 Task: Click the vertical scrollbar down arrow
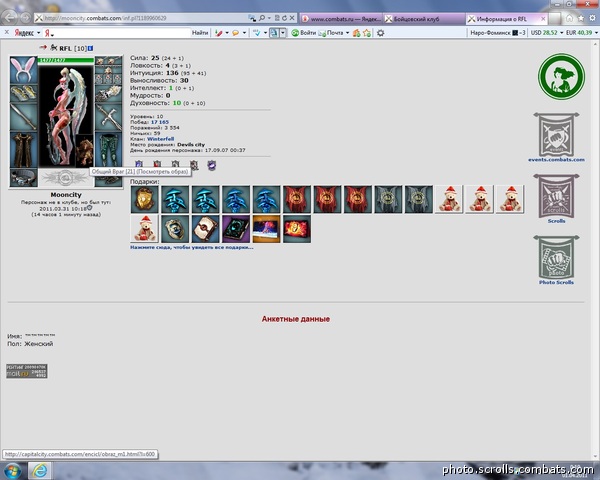(x=596, y=457)
